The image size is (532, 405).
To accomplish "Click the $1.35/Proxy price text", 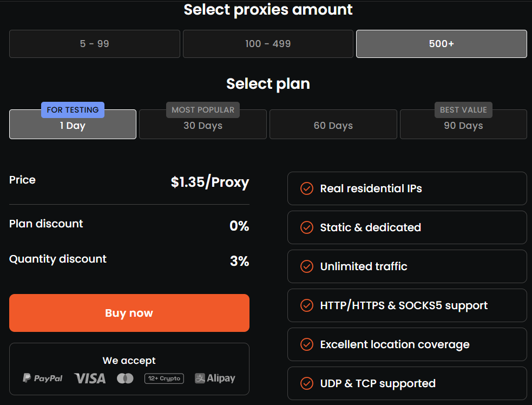I will tap(210, 182).
